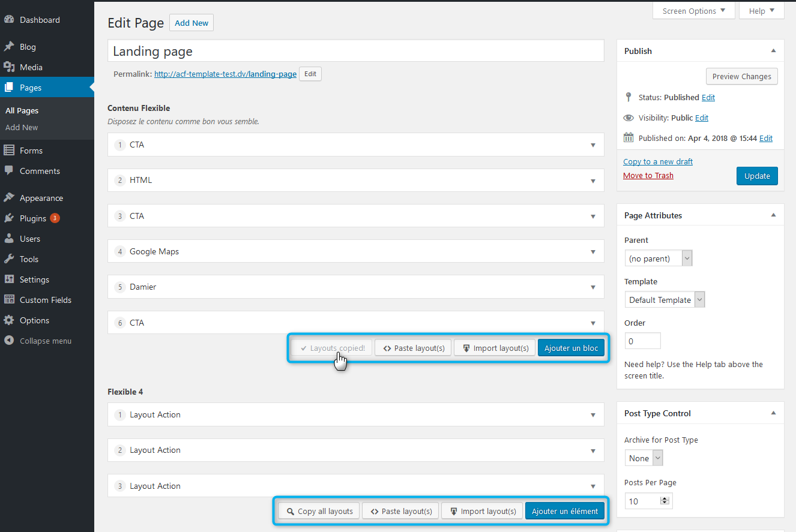Open the landing-page permalink URL
796x532 pixels.
coord(225,74)
